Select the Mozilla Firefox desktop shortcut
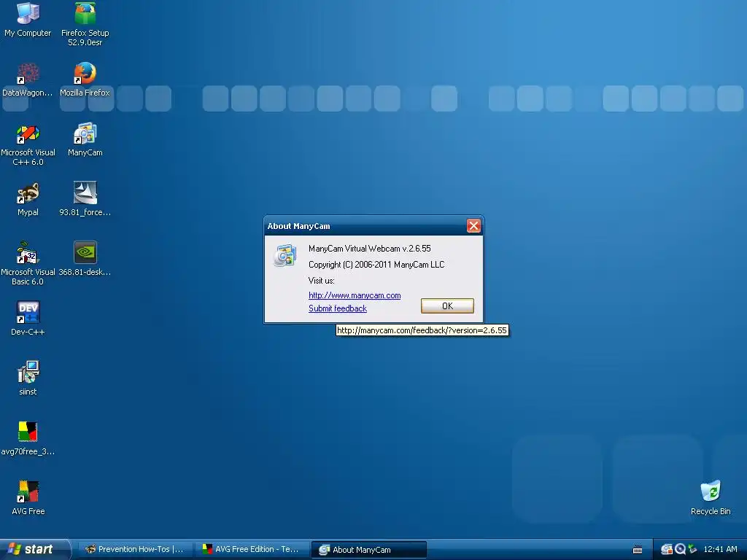The image size is (747, 560). click(85, 79)
